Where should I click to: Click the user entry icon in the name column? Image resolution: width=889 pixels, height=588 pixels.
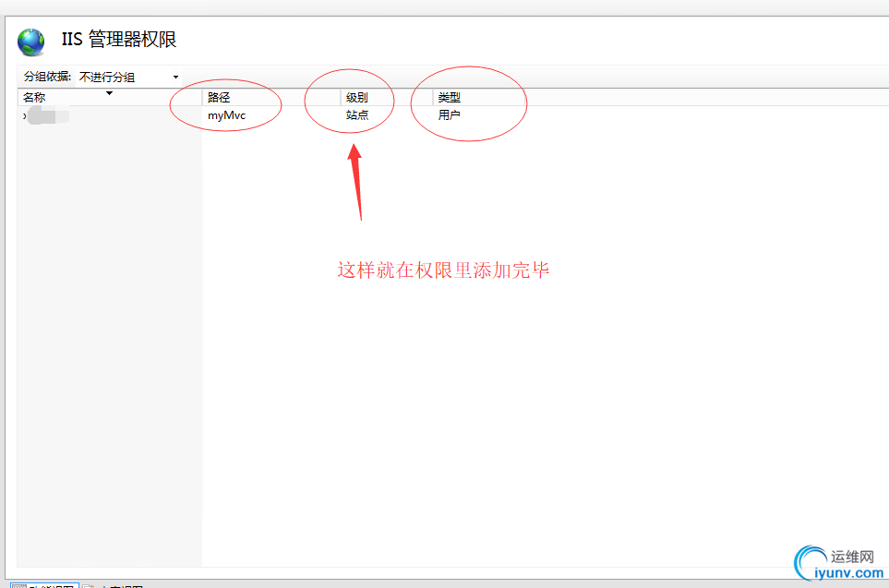pyautogui.click(x=25, y=115)
